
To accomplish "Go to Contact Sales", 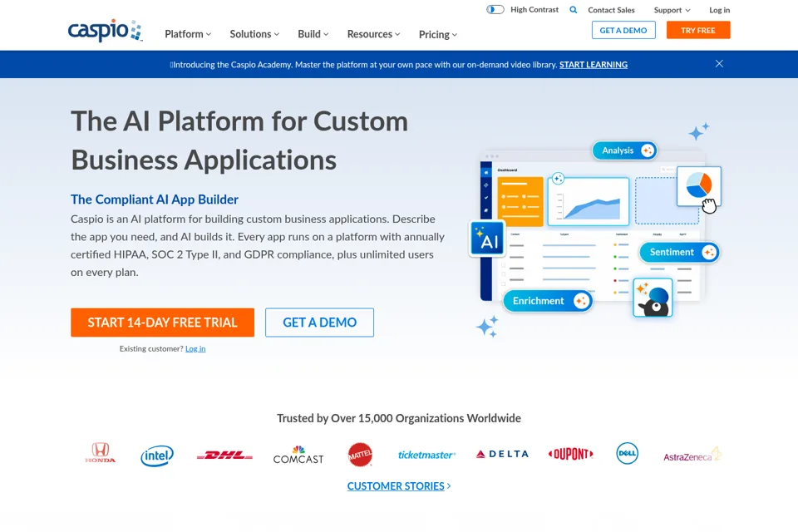I will [x=611, y=10].
